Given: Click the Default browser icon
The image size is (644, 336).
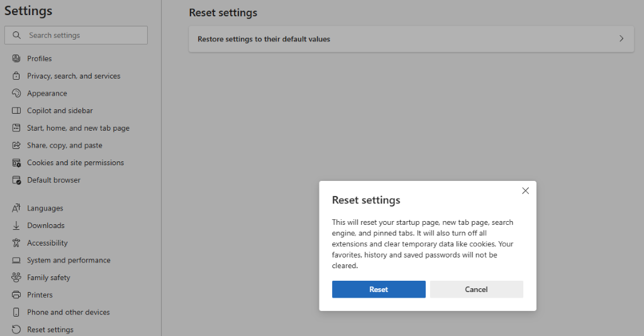Looking at the screenshot, I should click(16, 180).
